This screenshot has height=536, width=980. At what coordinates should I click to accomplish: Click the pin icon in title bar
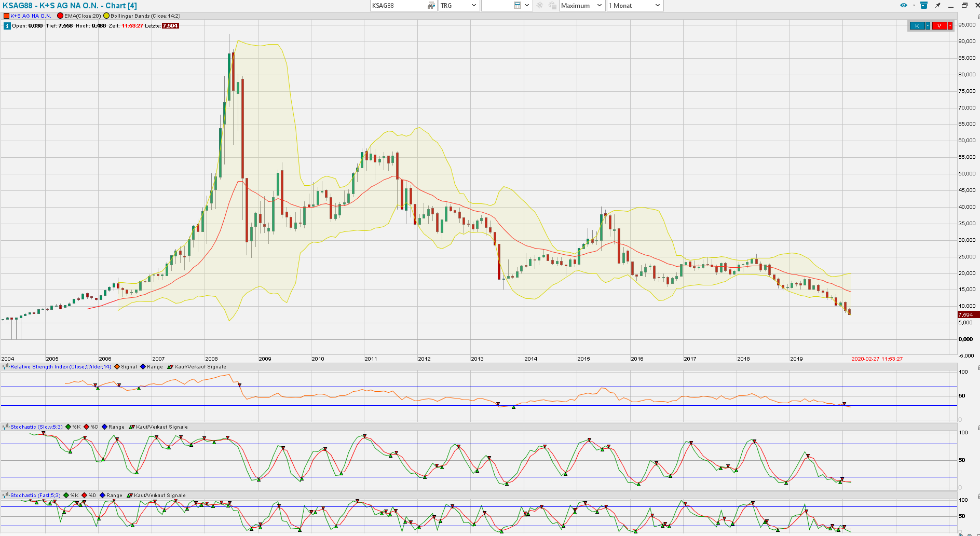(x=938, y=6)
